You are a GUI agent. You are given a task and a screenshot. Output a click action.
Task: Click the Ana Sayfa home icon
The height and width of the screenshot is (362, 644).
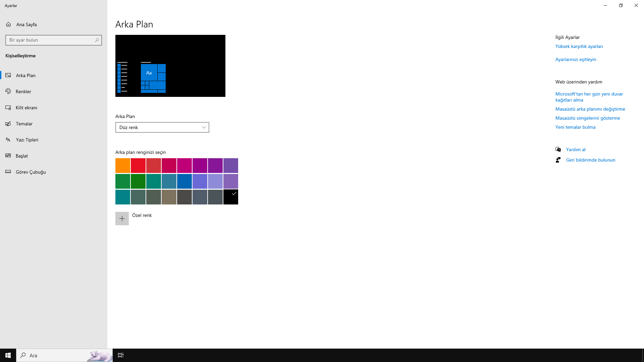coord(8,24)
